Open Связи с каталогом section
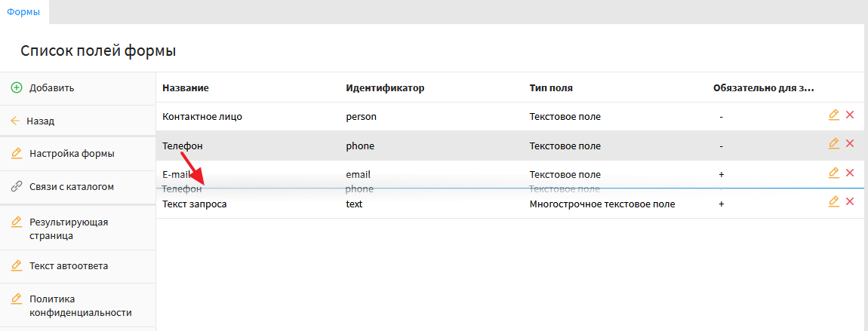This screenshot has width=868, height=331. 72,186
